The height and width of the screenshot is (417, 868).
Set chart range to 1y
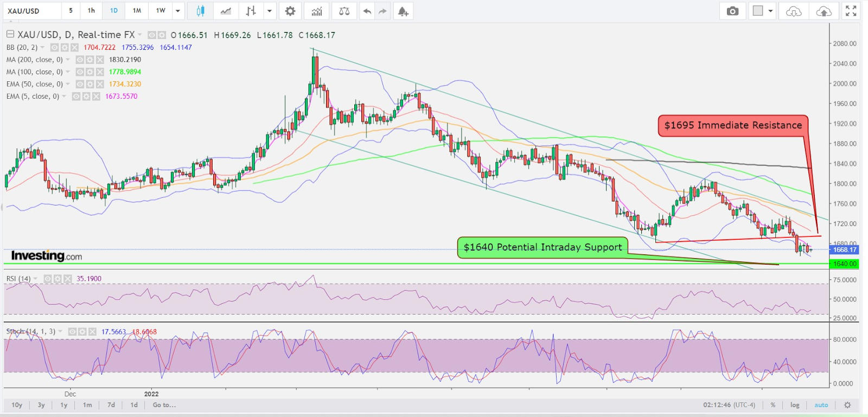click(x=64, y=405)
